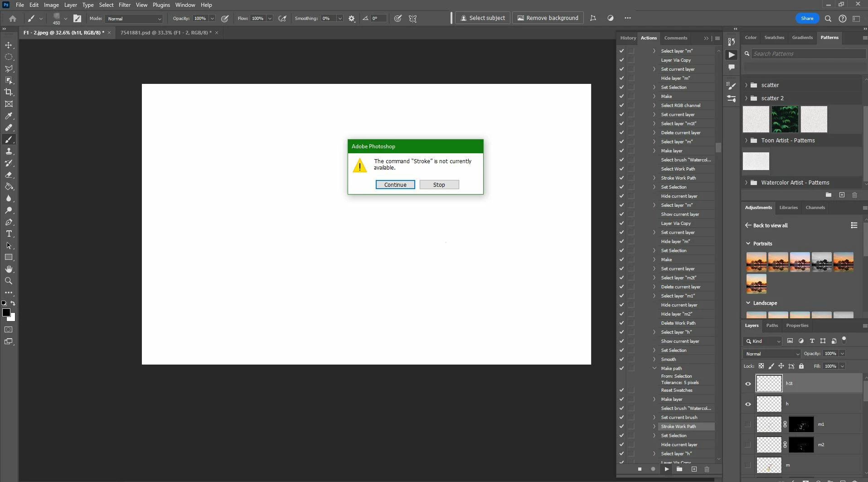Toggle the Reset Swatches step checkmark
The height and width of the screenshot is (482, 868).
pos(621,390)
